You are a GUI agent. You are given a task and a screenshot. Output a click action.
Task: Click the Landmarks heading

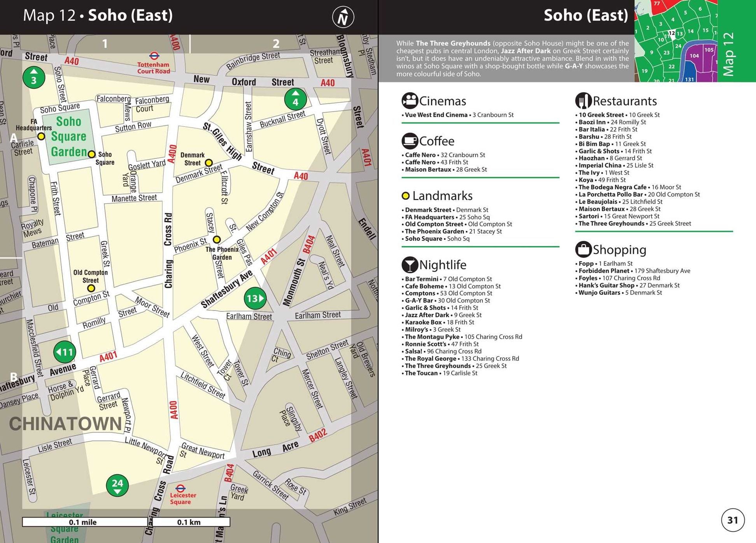[442, 196]
